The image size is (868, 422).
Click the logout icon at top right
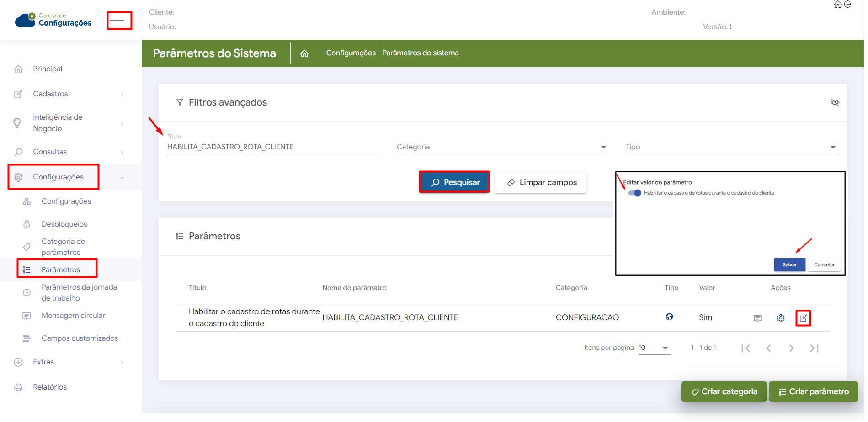[848, 5]
